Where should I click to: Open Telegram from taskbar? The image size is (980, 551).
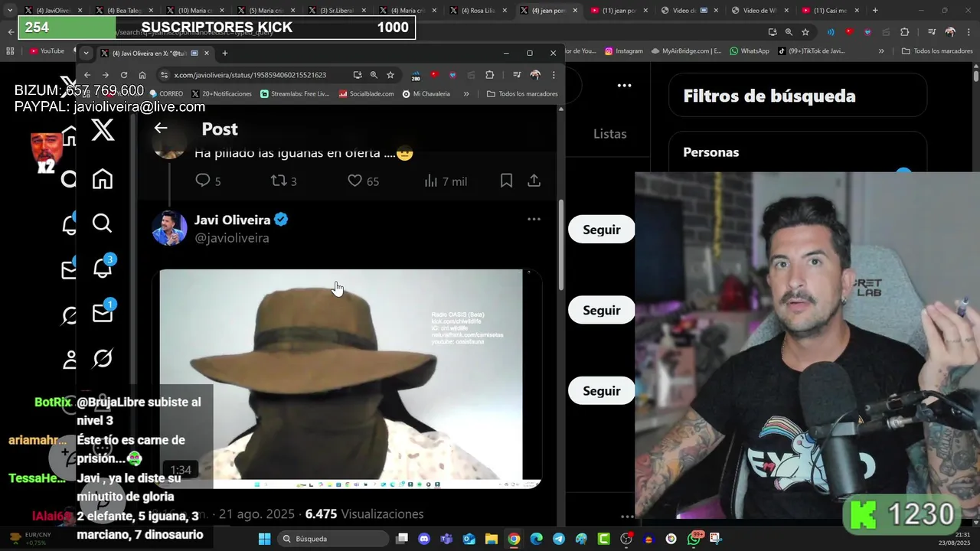pos(559,539)
